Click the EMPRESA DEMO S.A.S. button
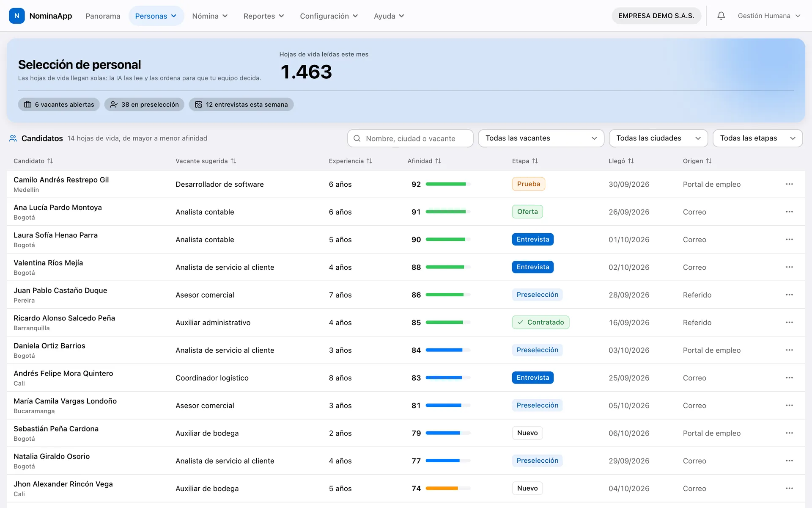The width and height of the screenshot is (812, 508). pyautogui.click(x=656, y=16)
